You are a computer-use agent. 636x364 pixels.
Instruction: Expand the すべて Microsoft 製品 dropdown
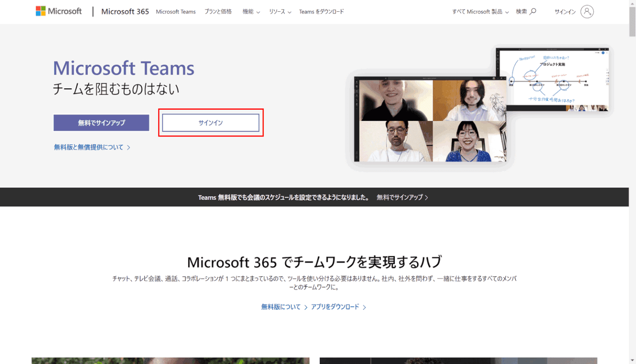480,12
